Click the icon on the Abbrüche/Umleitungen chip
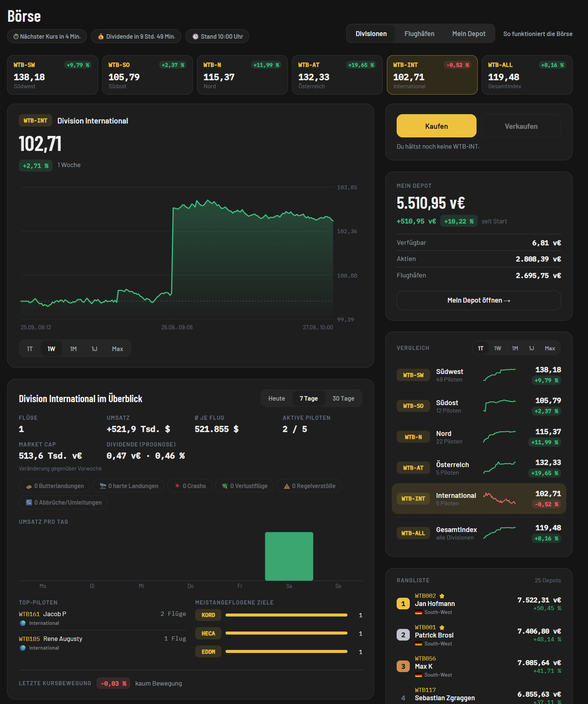The image size is (588, 704). (x=29, y=502)
